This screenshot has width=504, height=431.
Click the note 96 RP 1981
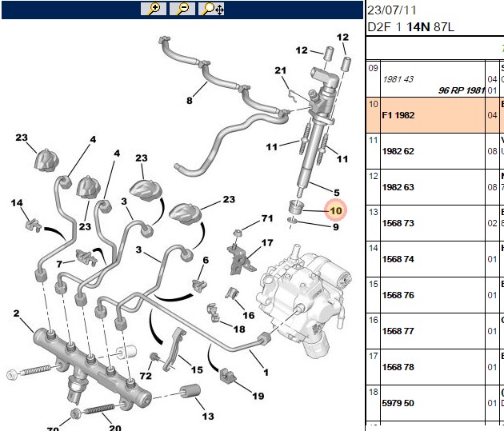tap(462, 90)
